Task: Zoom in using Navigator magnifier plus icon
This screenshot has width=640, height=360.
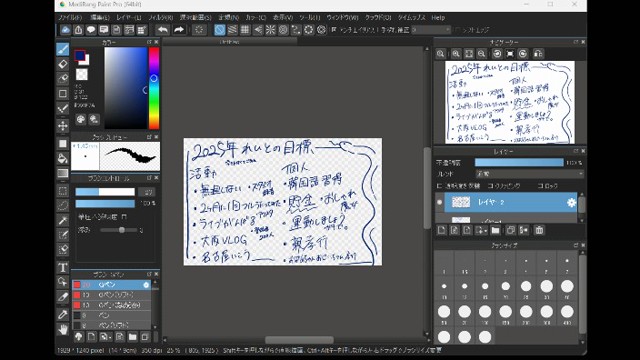Action: point(456,53)
